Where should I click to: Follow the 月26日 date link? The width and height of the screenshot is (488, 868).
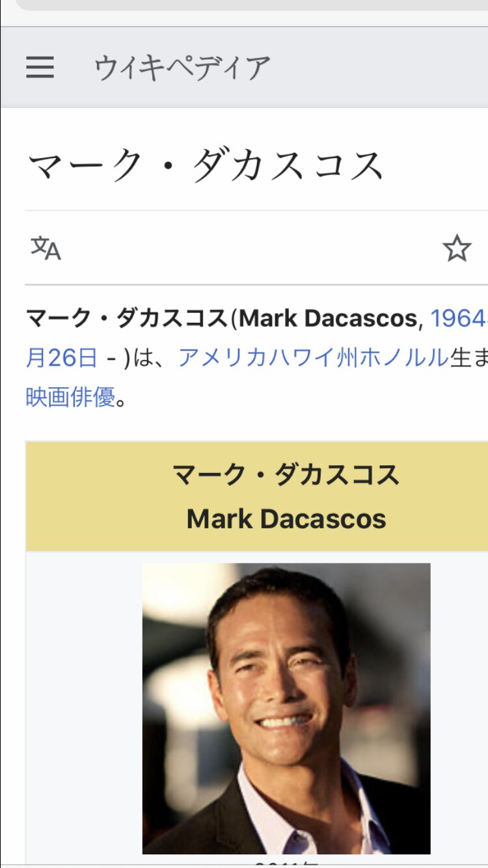(x=62, y=357)
